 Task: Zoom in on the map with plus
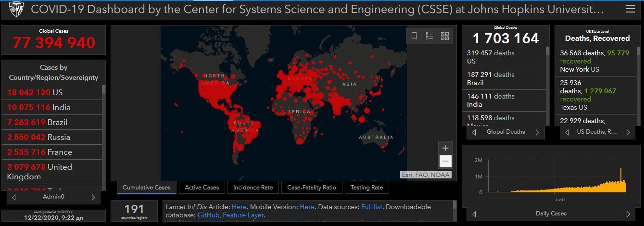click(445, 148)
